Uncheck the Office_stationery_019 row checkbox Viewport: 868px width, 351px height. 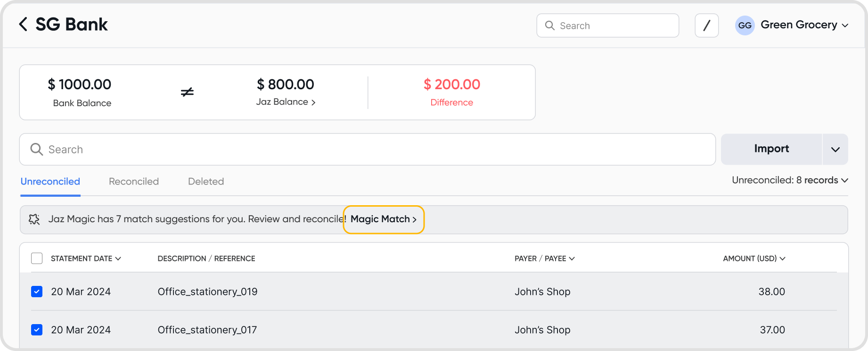click(37, 292)
